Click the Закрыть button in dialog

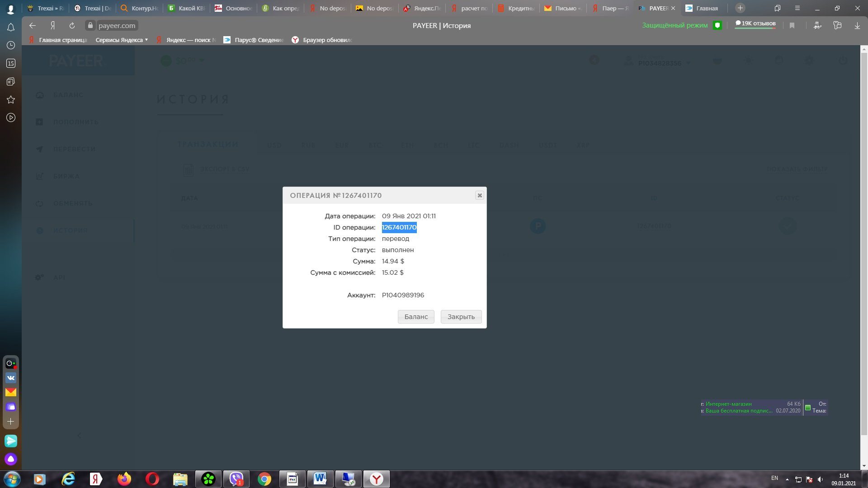[461, 317]
